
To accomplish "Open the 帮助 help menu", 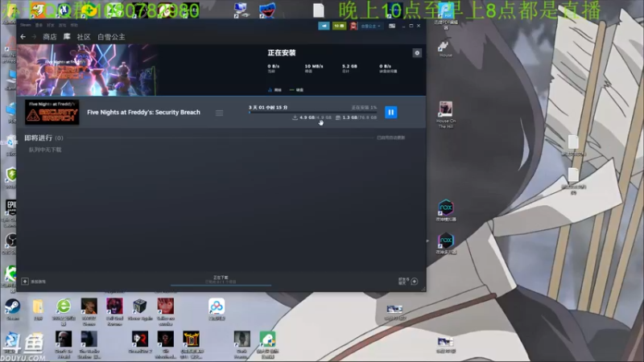I will 74,25.
